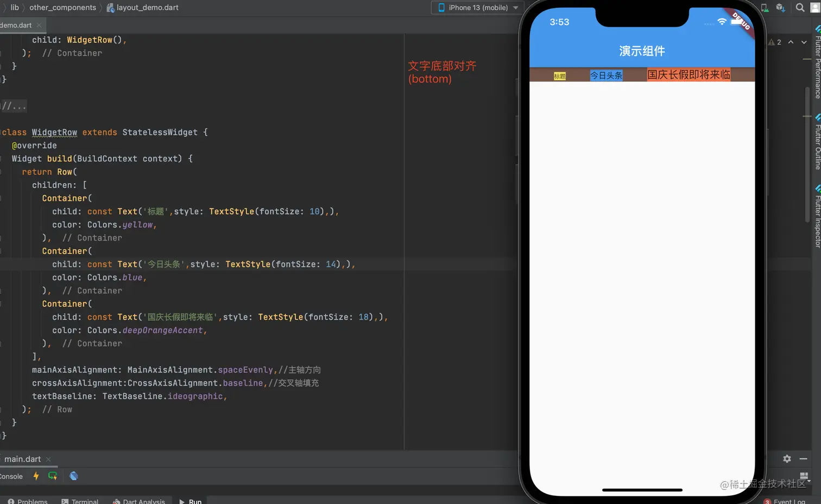Tap the 演示组件 app bar title
821x504 pixels.
[x=642, y=51]
